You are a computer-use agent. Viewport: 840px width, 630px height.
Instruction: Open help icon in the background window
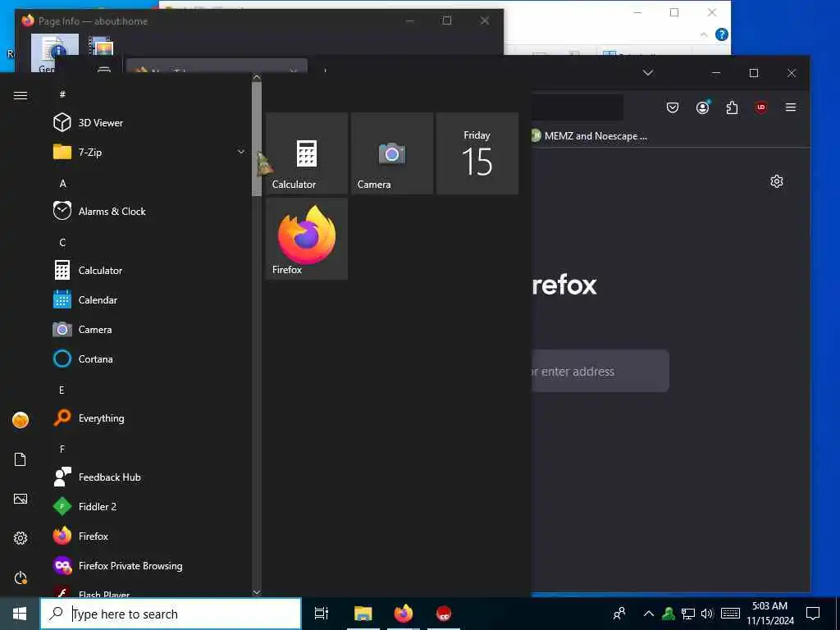coord(722,34)
